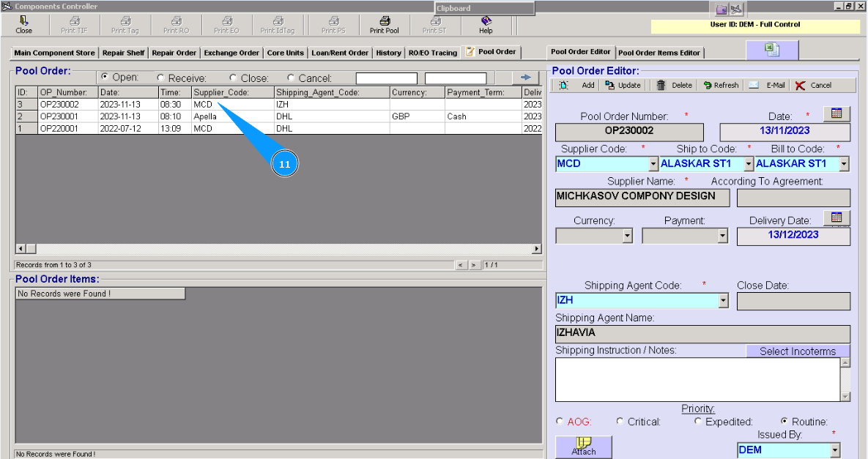Open Help from the toolbar
The image size is (868, 459).
click(486, 25)
